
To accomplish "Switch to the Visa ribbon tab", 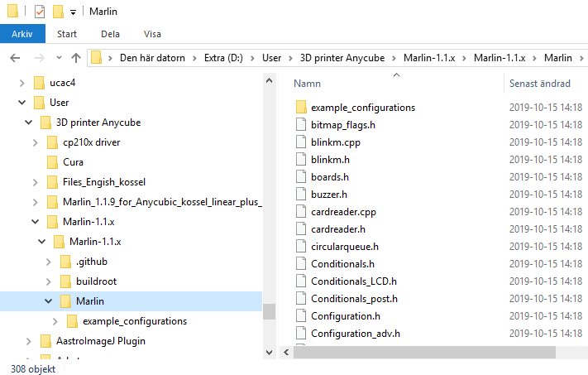I will (152, 34).
